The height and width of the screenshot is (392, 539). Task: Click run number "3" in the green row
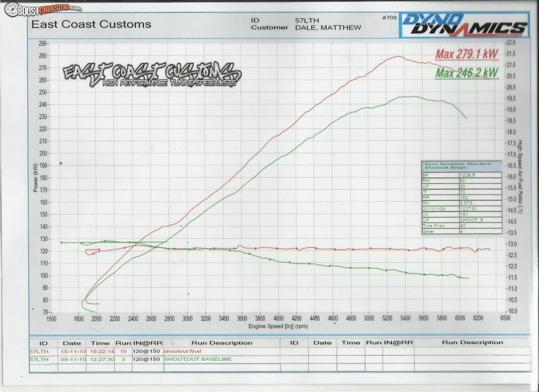click(123, 359)
